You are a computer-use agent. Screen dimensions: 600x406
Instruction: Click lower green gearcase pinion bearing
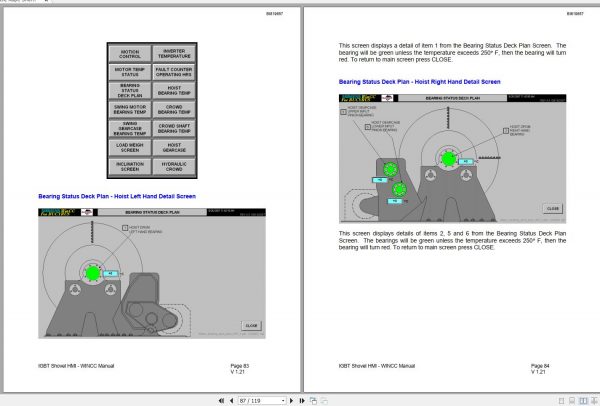tap(399, 189)
